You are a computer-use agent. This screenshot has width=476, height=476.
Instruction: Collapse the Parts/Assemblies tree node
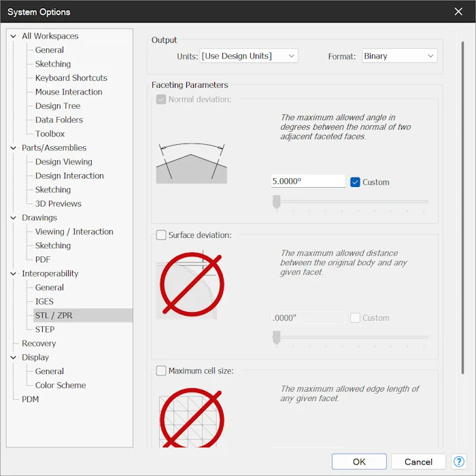coord(13,148)
